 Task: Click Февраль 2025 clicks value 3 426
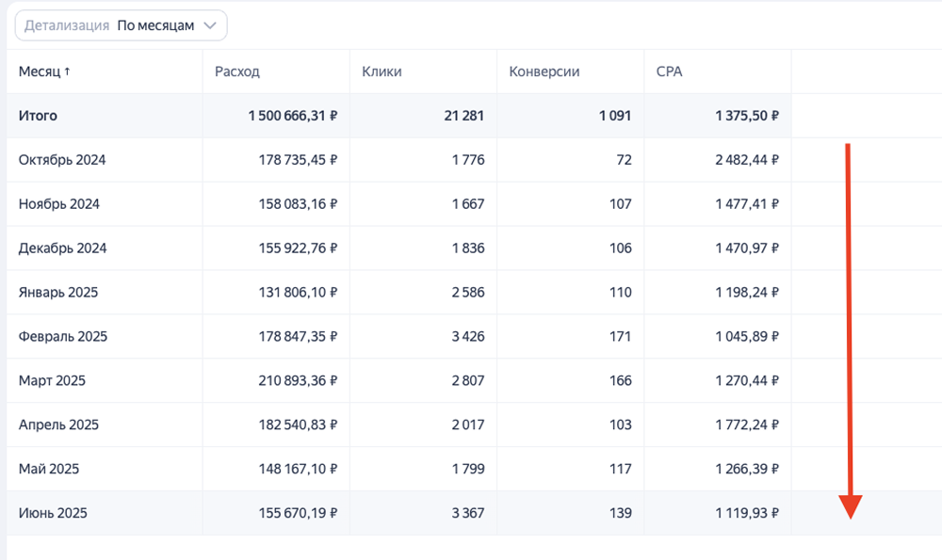pyautogui.click(x=467, y=337)
